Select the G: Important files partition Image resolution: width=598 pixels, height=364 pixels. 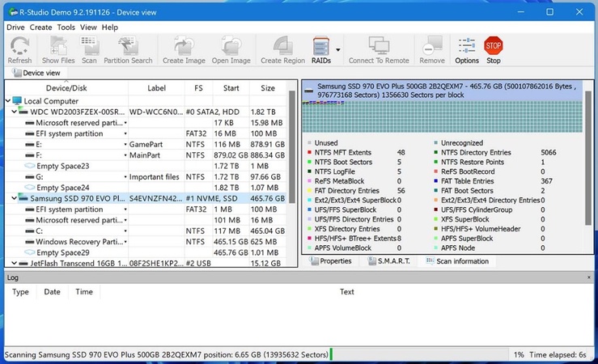pos(146,177)
